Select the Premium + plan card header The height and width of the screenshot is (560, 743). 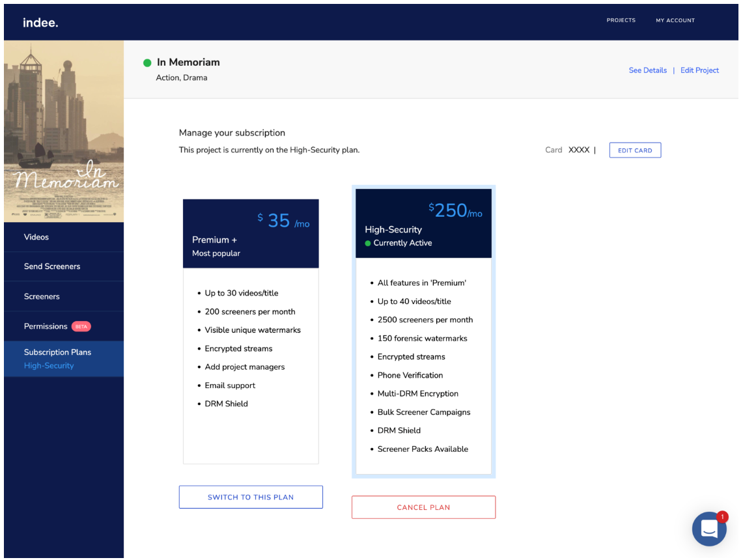pyautogui.click(x=251, y=234)
